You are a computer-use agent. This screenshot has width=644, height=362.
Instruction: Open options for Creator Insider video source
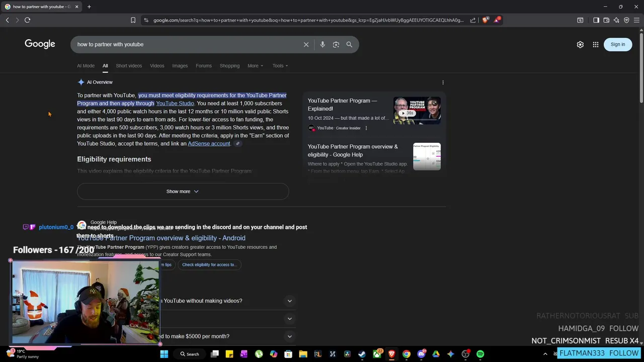pyautogui.click(x=366, y=128)
